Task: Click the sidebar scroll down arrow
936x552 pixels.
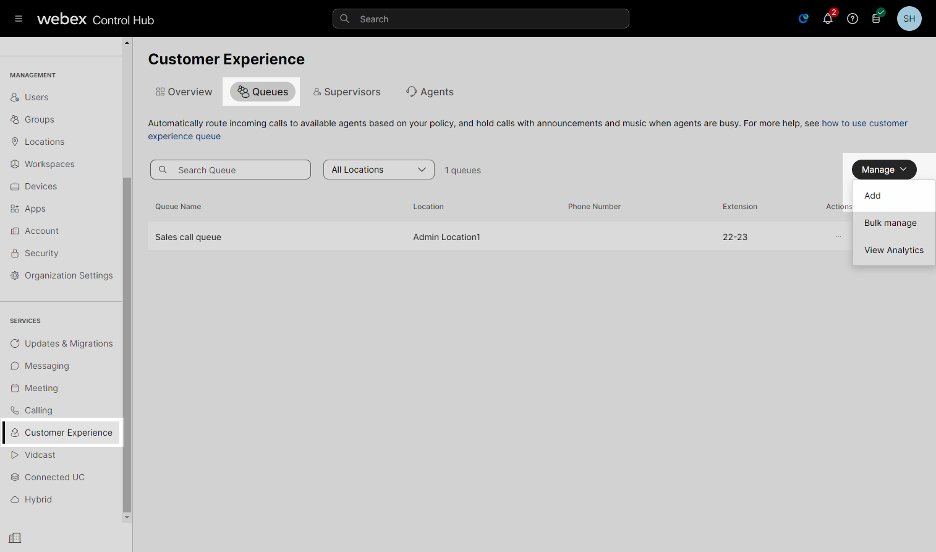Action: tap(127, 517)
